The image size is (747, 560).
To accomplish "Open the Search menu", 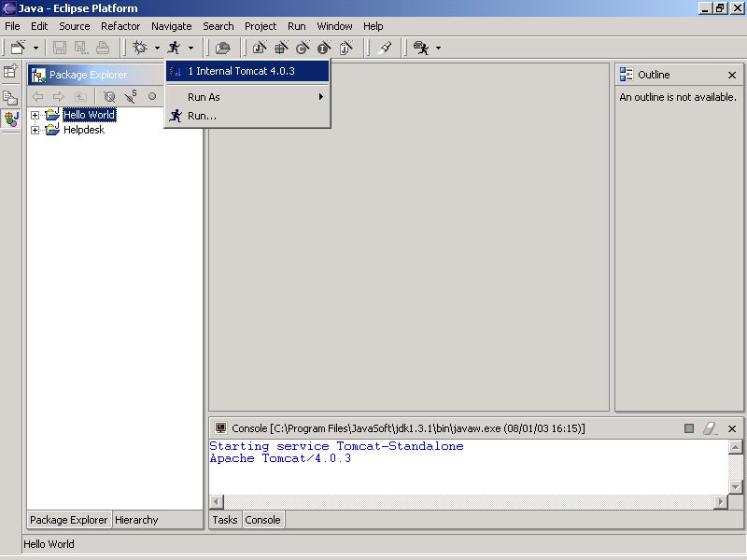I will pos(218,26).
